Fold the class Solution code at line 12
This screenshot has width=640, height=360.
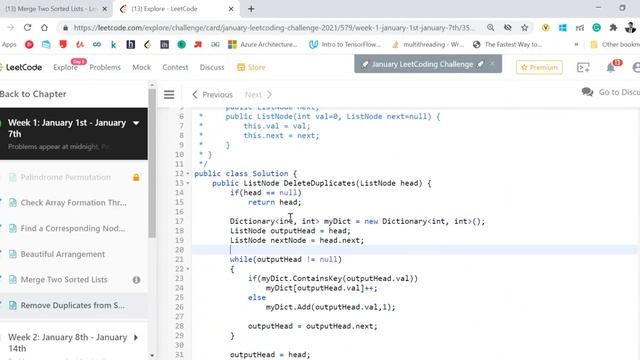click(x=188, y=174)
